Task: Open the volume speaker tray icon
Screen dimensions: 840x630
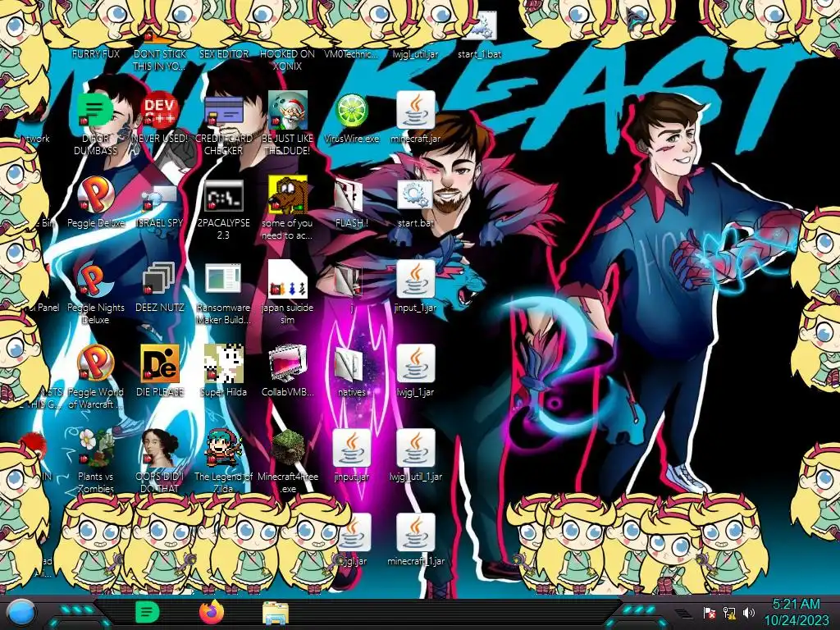Action: point(749,612)
